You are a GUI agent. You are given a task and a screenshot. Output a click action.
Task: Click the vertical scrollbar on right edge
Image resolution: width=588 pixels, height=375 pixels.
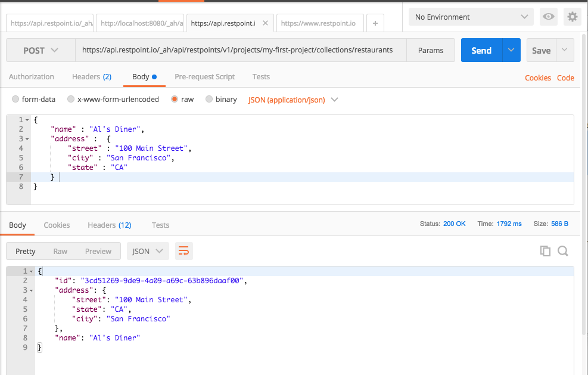pyautogui.click(x=584, y=184)
